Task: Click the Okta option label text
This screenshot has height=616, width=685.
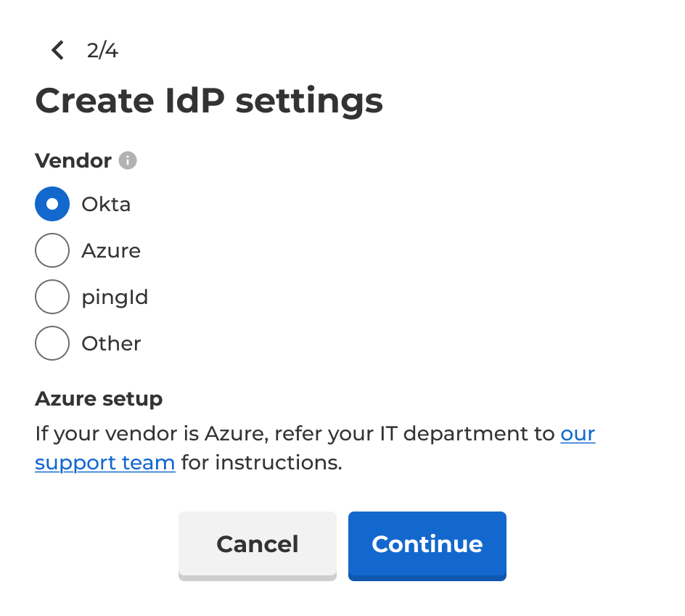Action: coord(106,204)
